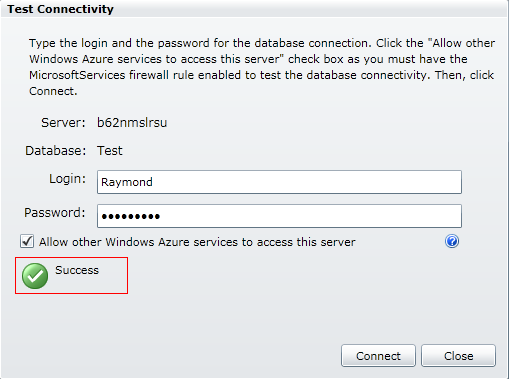509x379 pixels.
Task: Dismiss the dialog with the Close button
Action: pos(458,356)
